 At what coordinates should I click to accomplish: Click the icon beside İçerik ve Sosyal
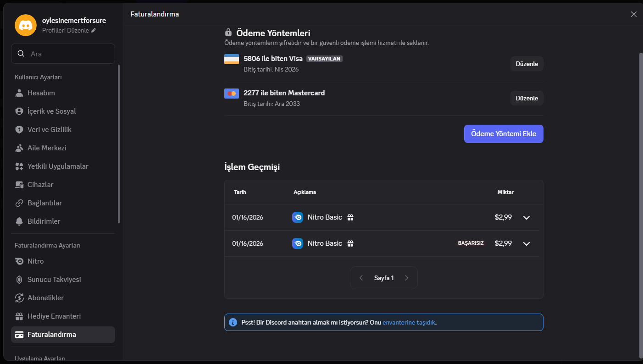point(19,111)
